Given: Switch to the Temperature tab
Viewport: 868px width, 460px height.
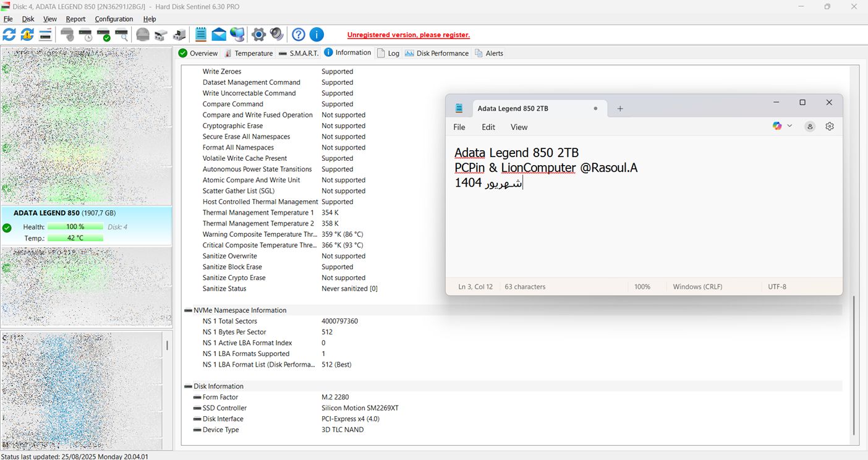Looking at the screenshot, I should (x=248, y=53).
